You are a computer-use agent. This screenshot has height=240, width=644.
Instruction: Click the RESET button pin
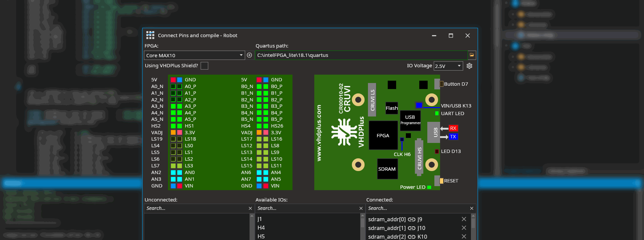tap(441, 181)
